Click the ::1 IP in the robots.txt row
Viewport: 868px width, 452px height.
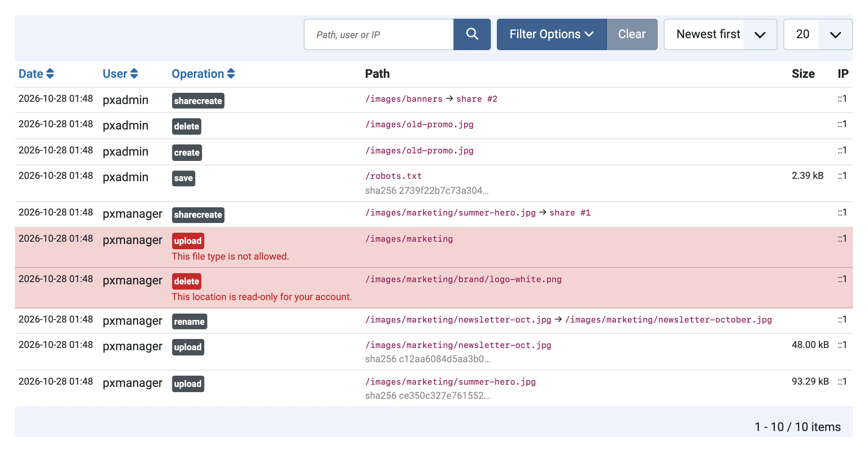point(842,175)
